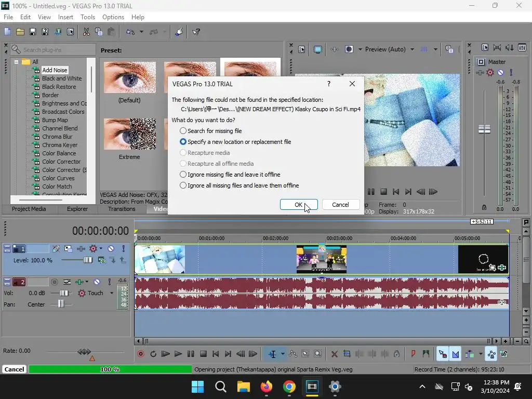The height and width of the screenshot is (399, 532).
Task: Click the Undo arrow icon
Action: pos(130,32)
